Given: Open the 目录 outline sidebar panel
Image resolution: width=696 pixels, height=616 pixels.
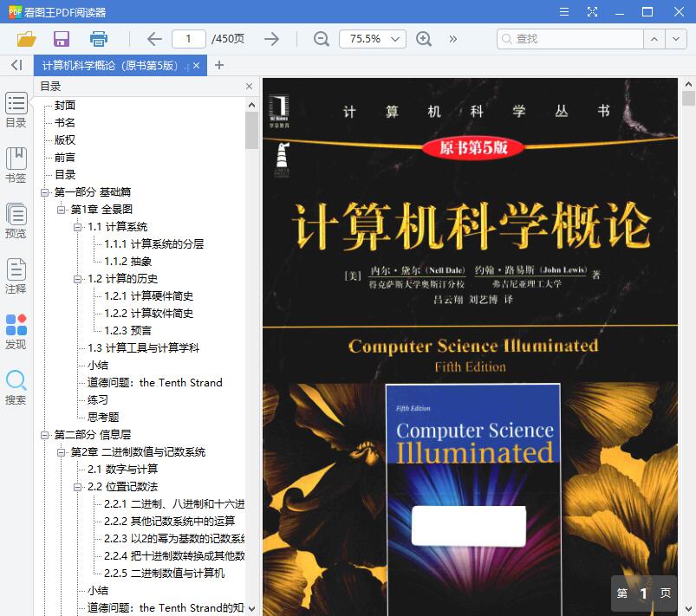Looking at the screenshot, I should [16, 110].
